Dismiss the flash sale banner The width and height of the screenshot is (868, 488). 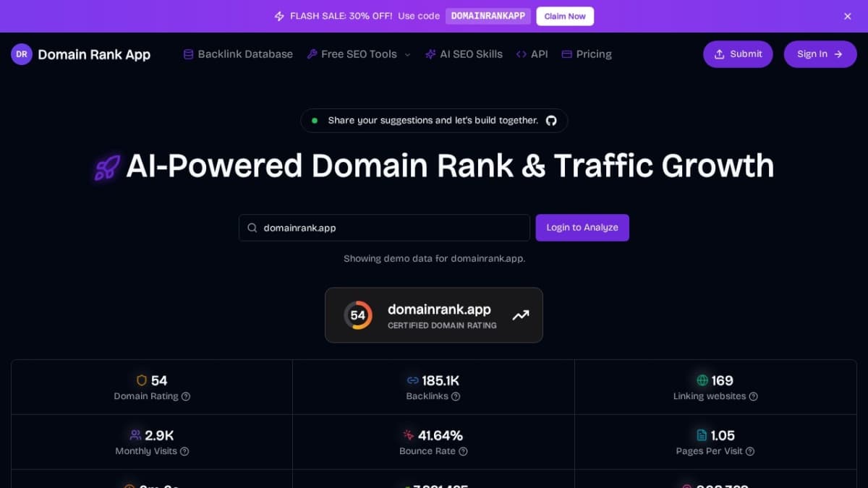pyautogui.click(x=847, y=16)
